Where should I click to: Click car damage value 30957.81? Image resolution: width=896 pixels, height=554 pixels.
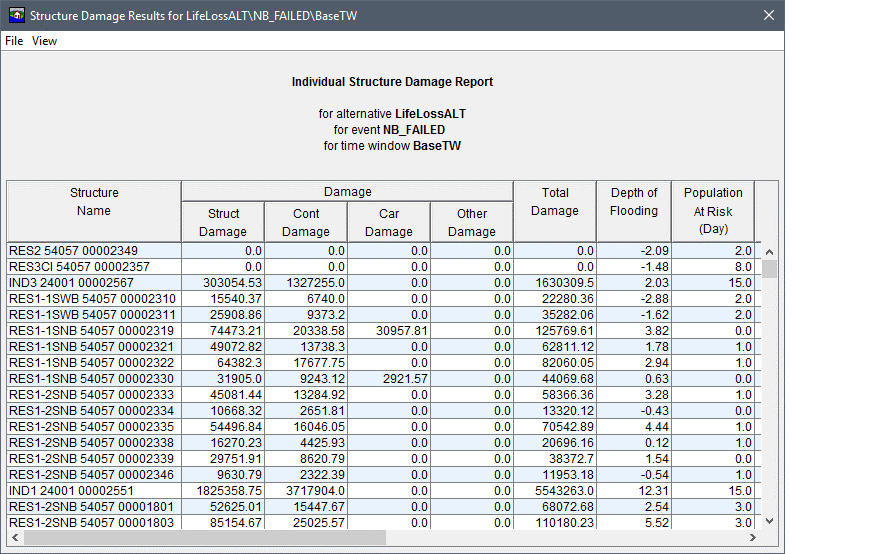click(x=402, y=331)
